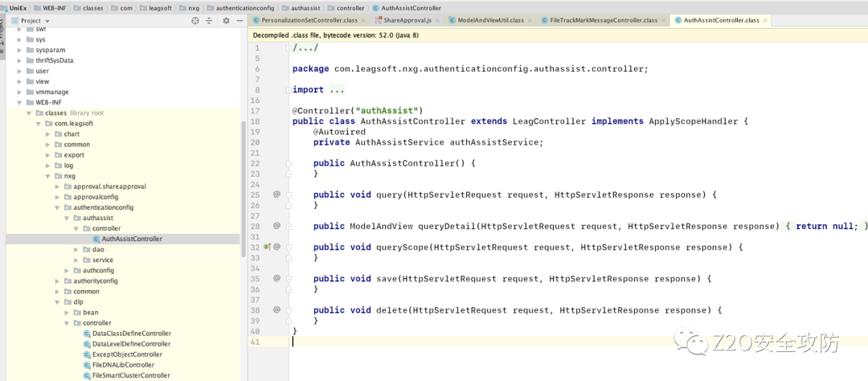Select the vmmanage folder
This screenshot has height=381, width=868.
[52, 92]
